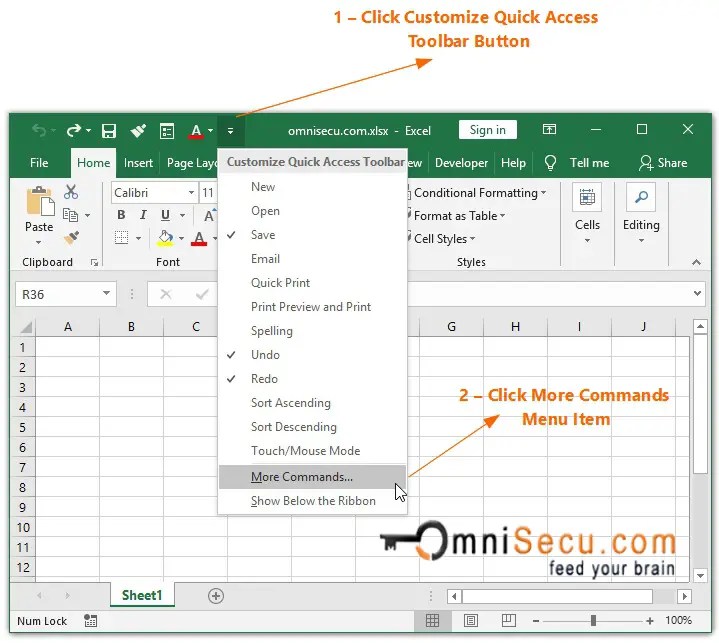Click the Tell me lightbulb icon
The width and height of the screenshot is (719, 643).
550,163
